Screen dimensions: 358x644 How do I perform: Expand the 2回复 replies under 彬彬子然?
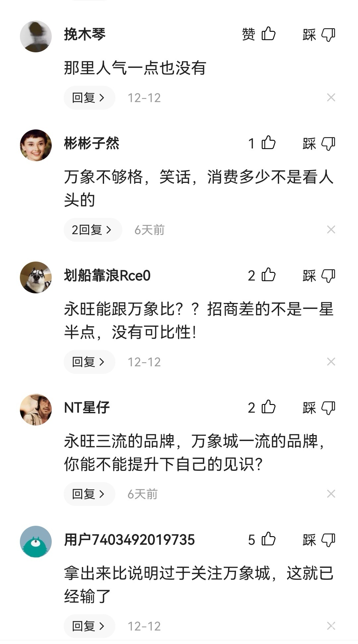click(x=92, y=230)
